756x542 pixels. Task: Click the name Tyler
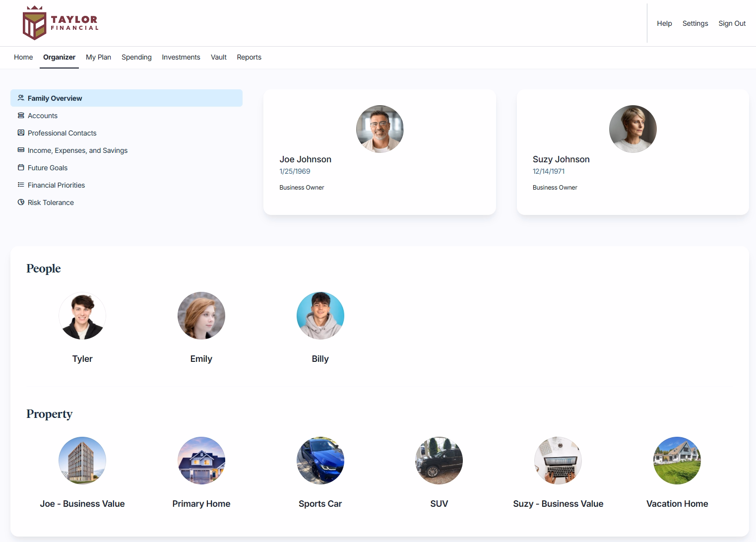pos(82,359)
